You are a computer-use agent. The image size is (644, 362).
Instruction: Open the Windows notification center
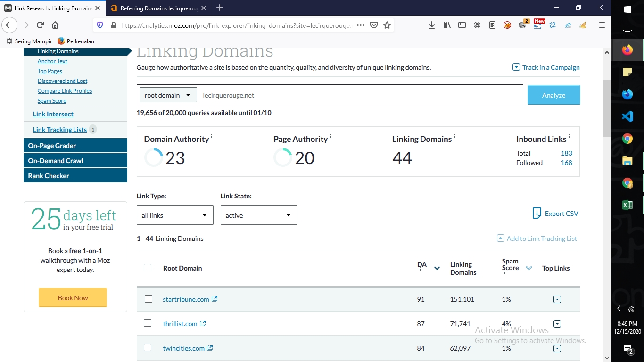627,349
